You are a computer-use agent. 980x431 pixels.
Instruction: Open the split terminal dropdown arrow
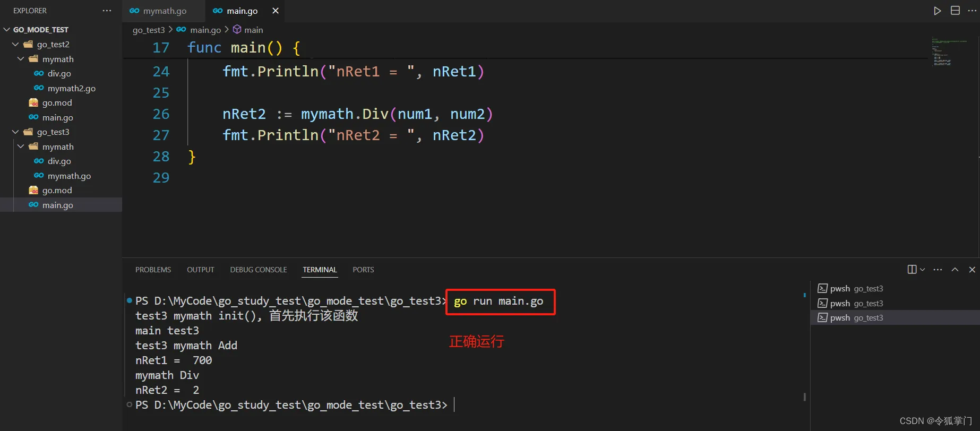click(923, 270)
